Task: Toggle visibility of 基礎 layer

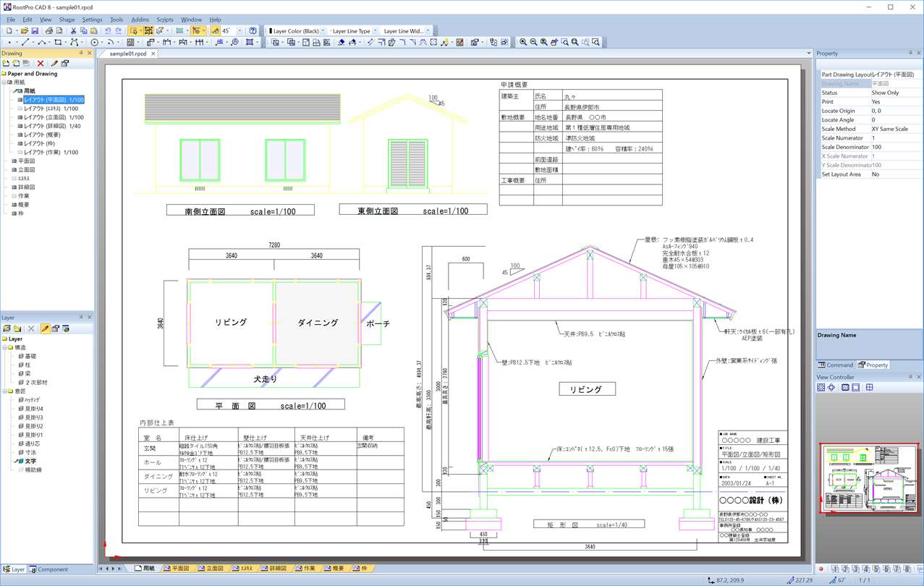Action: tap(21, 356)
